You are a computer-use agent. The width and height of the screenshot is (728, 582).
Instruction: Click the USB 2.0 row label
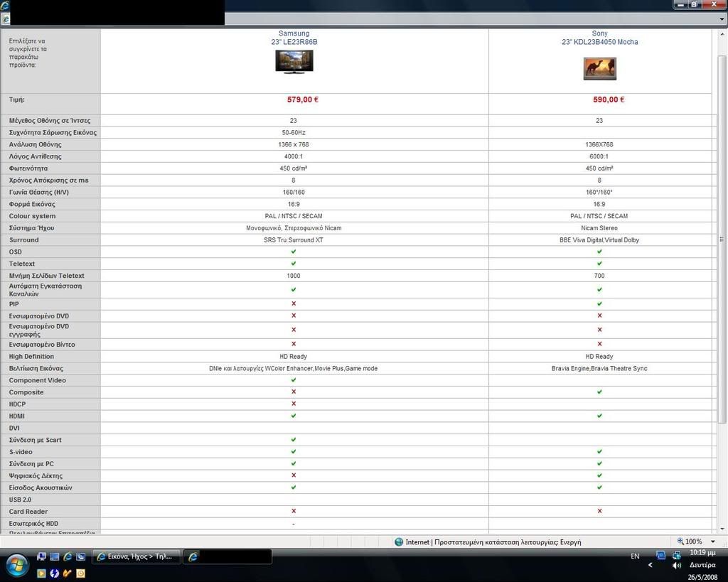[20, 500]
